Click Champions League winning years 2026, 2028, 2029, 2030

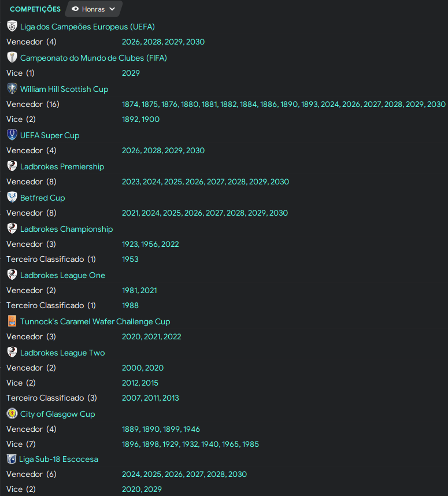(x=163, y=42)
